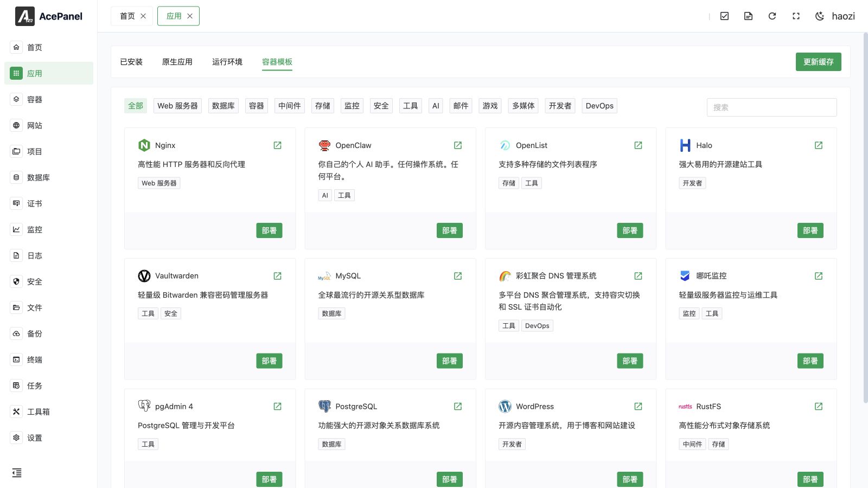Screen dimensions: 868x488
Task: Open 任务 in the sidebar
Action: tap(49, 386)
